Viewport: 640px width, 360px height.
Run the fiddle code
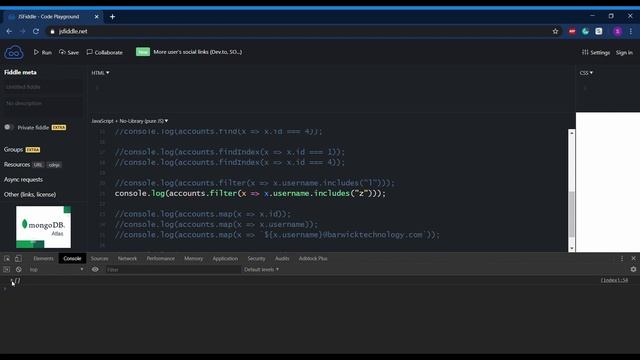coord(43,52)
